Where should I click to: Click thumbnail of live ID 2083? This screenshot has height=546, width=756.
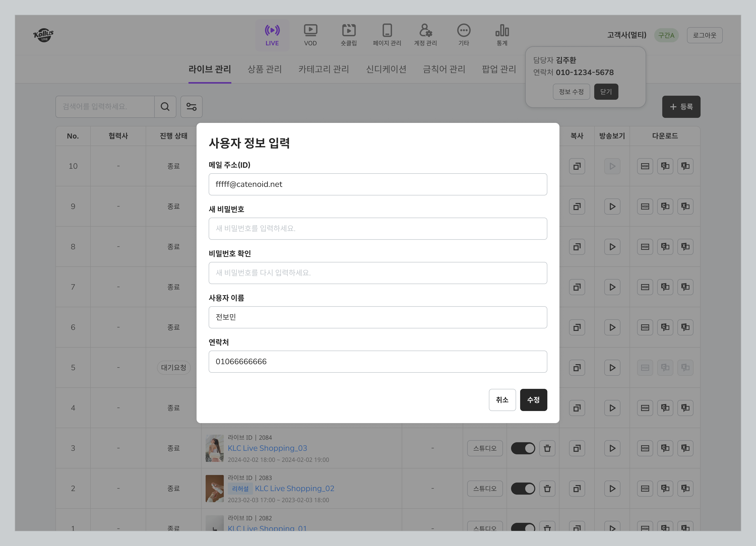click(215, 488)
